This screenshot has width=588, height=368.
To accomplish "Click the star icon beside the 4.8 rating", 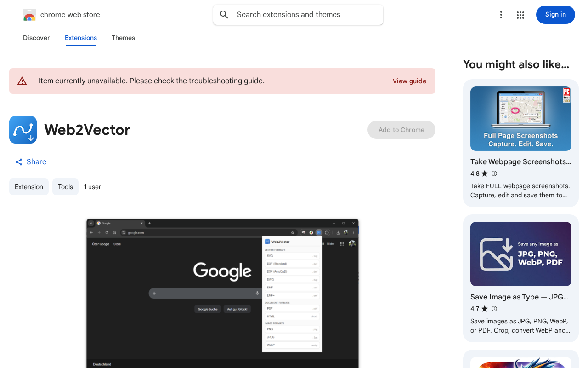I will (x=485, y=173).
